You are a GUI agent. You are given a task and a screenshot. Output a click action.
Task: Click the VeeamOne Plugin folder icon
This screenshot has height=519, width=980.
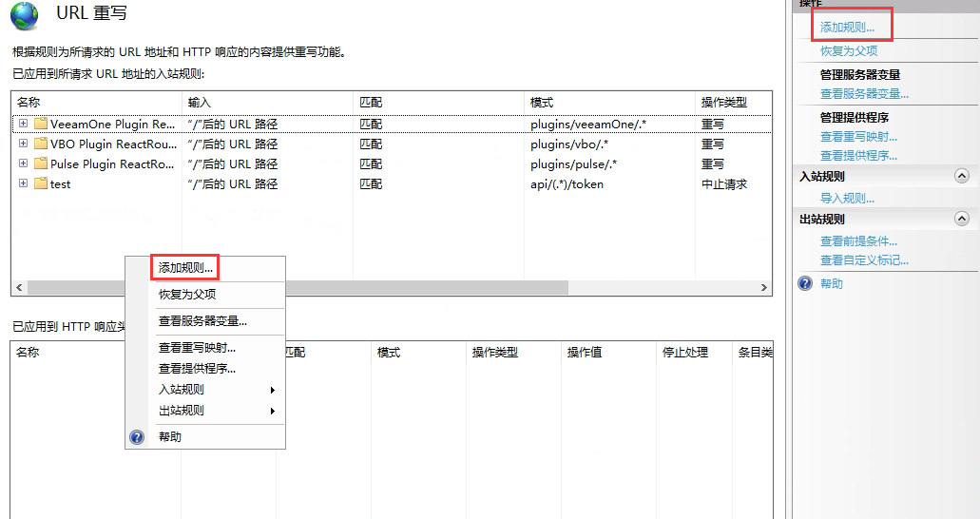(41, 124)
